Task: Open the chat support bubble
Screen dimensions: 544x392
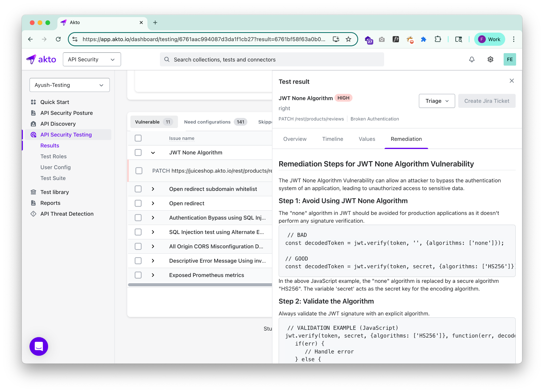Action: (39, 346)
